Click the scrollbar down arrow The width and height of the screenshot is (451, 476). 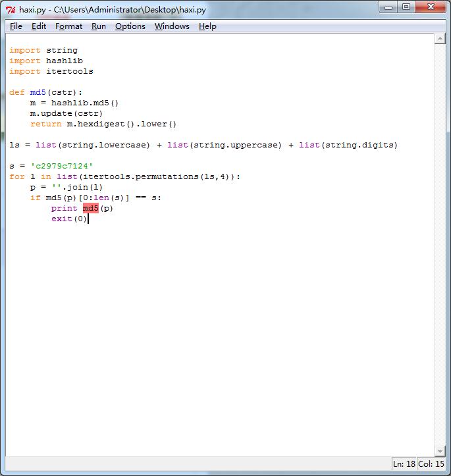coord(440,450)
